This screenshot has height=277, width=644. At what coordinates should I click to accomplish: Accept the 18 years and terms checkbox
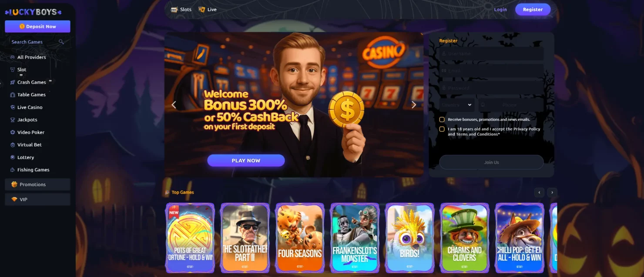[x=442, y=129]
